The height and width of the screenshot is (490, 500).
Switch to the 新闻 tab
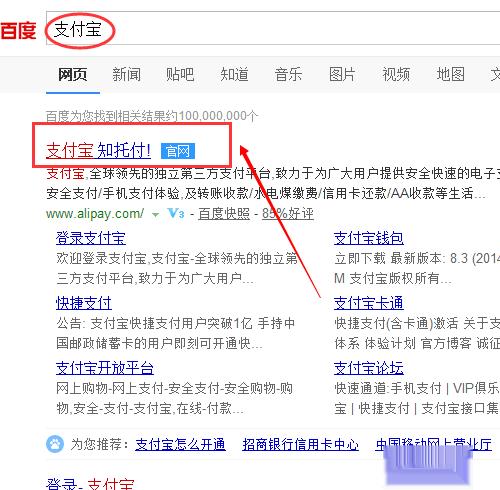point(126,74)
